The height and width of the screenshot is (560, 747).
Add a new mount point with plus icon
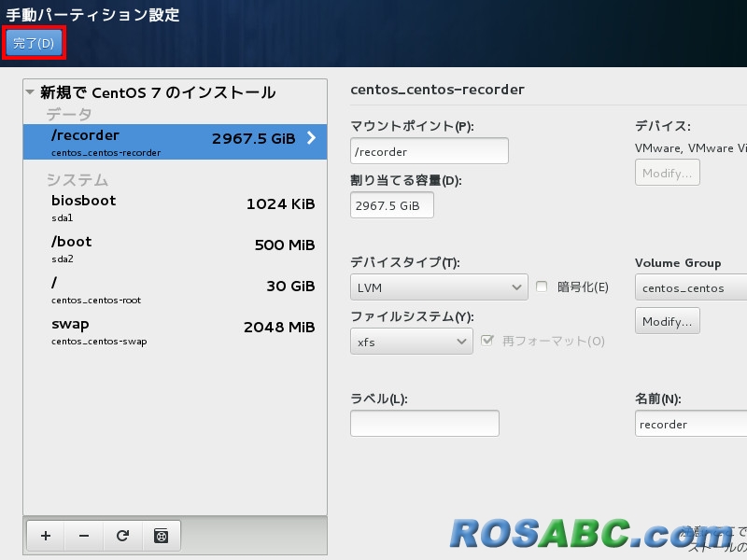point(46,536)
